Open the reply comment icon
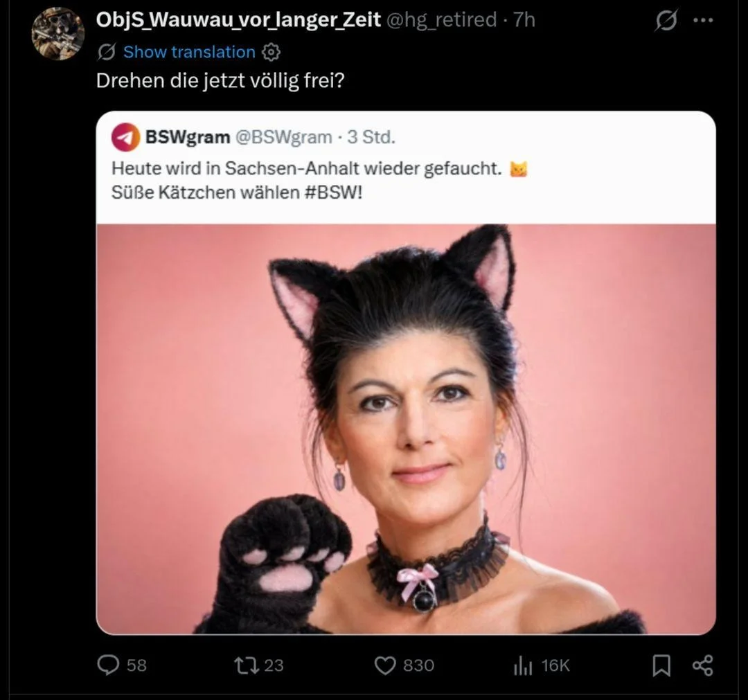The width and height of the screenshot is (748, 700). point(108,665)
